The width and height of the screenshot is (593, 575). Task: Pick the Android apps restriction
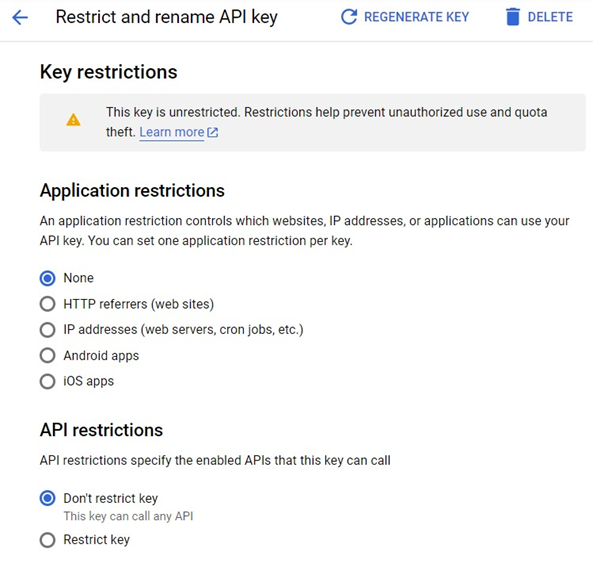click(48, 356)
